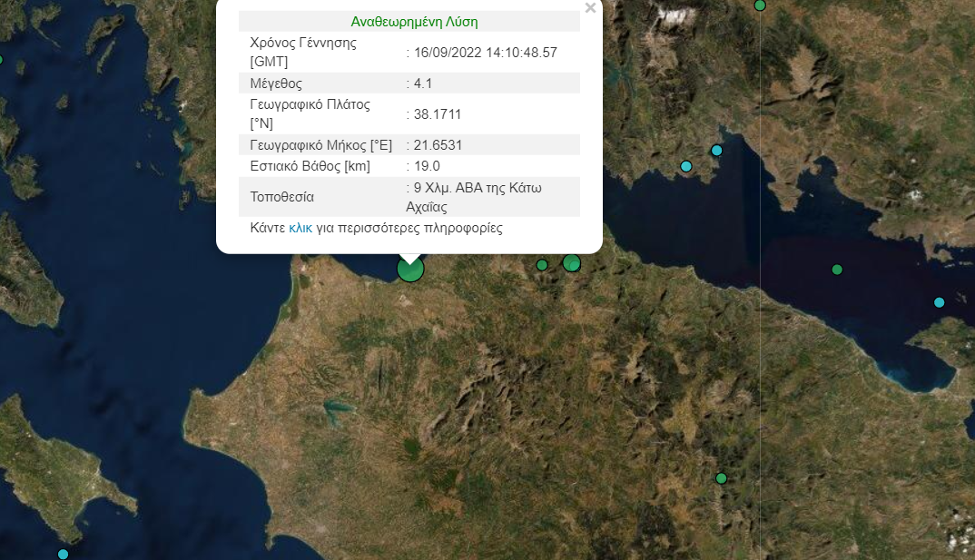Select the cyan marker on the northern gulf coast inlet
The height and width of the screenshot is (560, 975).
pos(717,151)
